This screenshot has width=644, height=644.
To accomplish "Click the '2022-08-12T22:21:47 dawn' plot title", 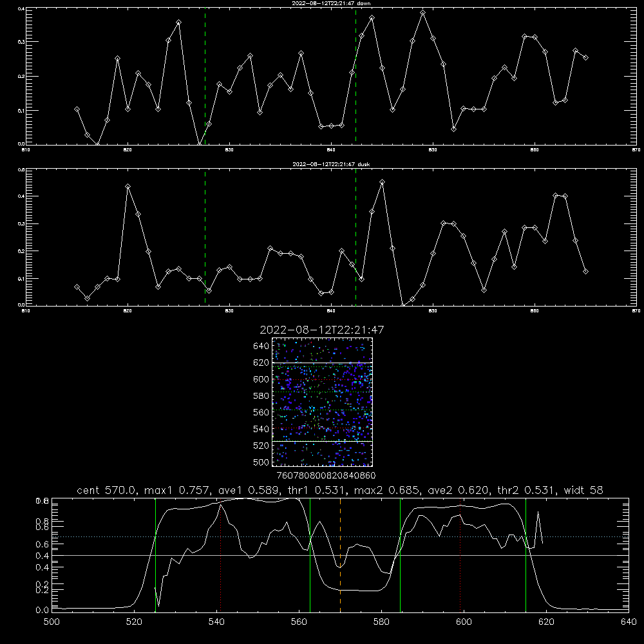I will 331,3.
